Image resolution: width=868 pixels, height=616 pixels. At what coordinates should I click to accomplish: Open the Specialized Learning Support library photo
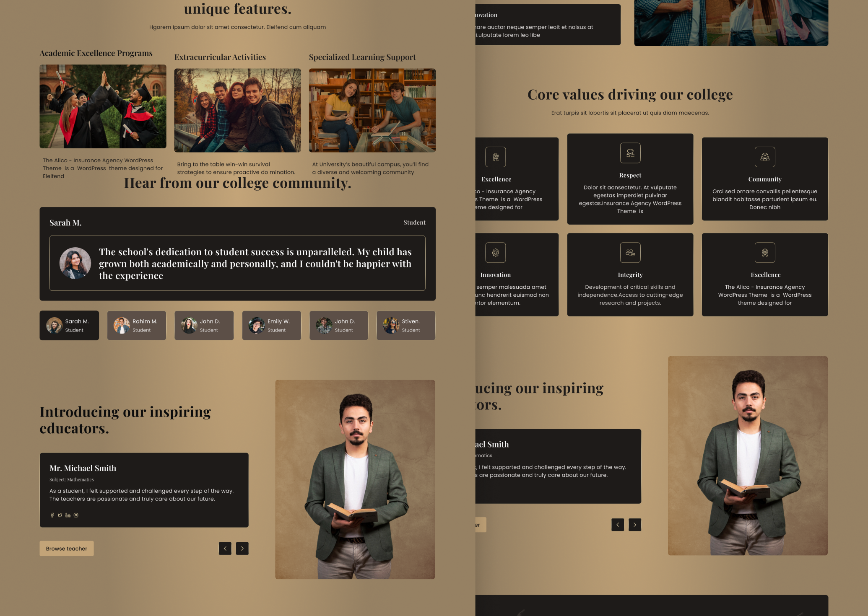click(372, 110)
